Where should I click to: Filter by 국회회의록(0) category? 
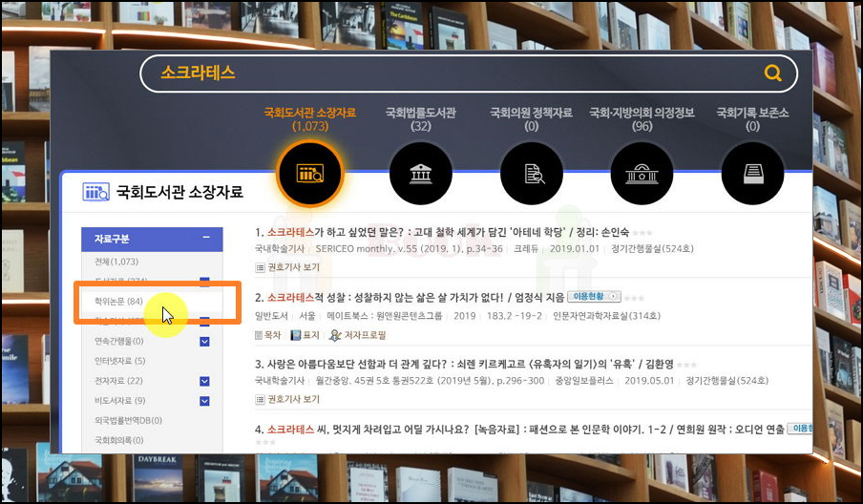point(119,440)
